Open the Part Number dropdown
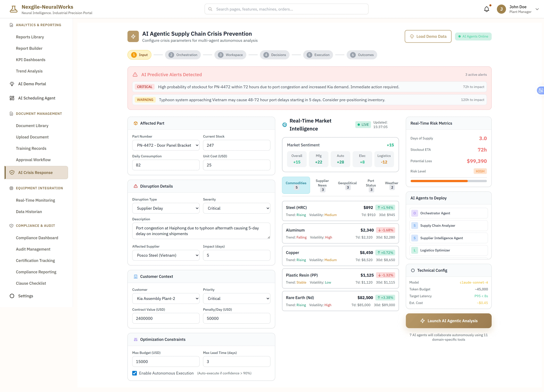The image size is (544, 392). click(166, 145)
